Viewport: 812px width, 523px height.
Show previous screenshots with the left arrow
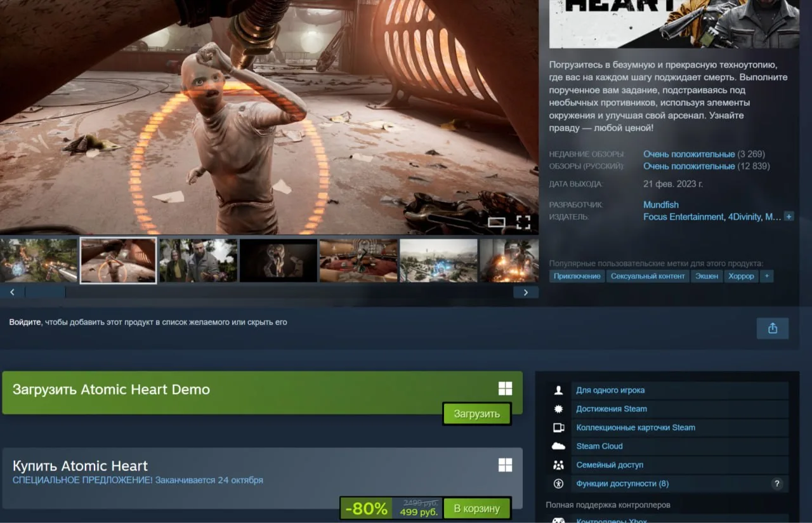(12, 292)
